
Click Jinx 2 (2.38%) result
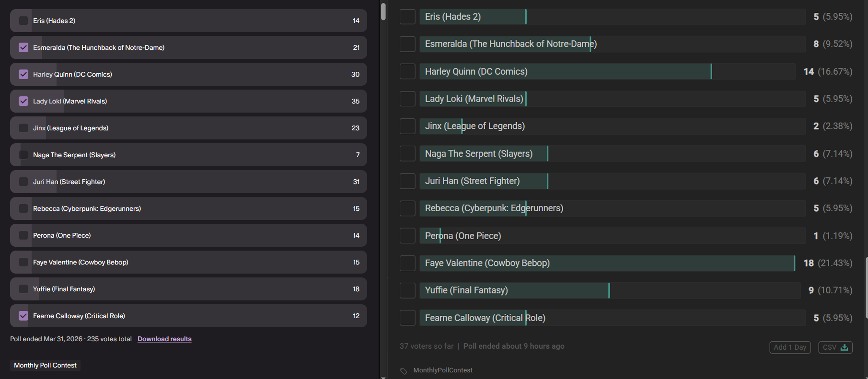pyautogui.click(x=833, y=126)
